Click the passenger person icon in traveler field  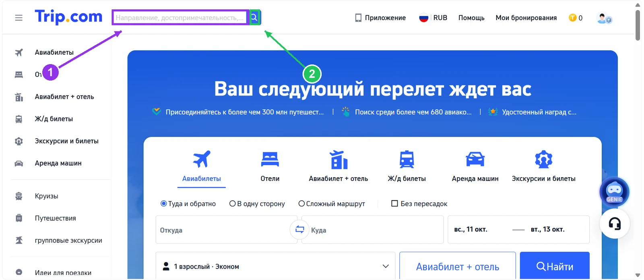166,266
